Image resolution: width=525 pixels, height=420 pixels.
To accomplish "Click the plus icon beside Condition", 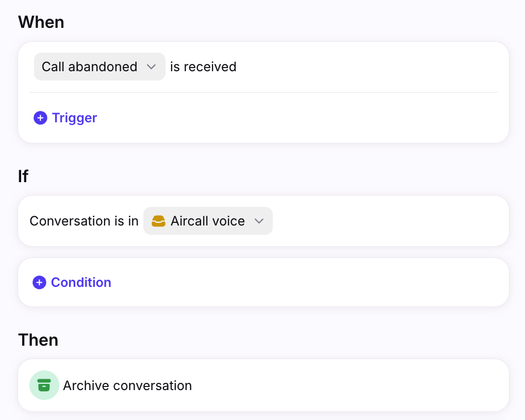I will [x=39, y=282].
